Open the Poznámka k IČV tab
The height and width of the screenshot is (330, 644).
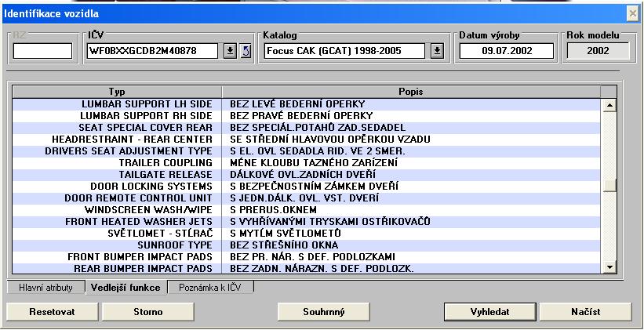(x=210, y=288)
